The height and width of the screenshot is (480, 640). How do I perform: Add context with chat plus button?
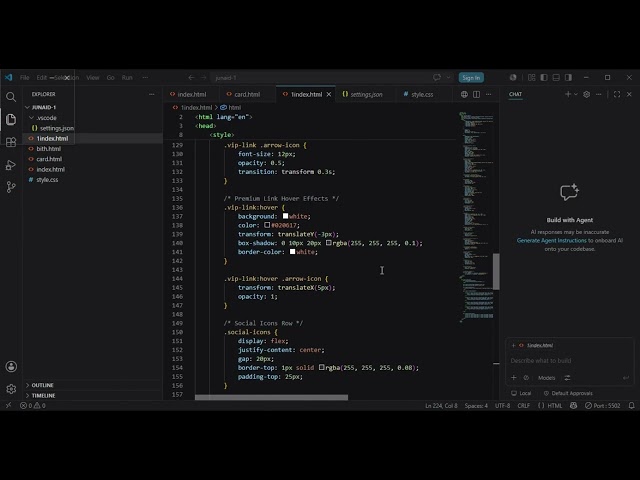point(513,378)
